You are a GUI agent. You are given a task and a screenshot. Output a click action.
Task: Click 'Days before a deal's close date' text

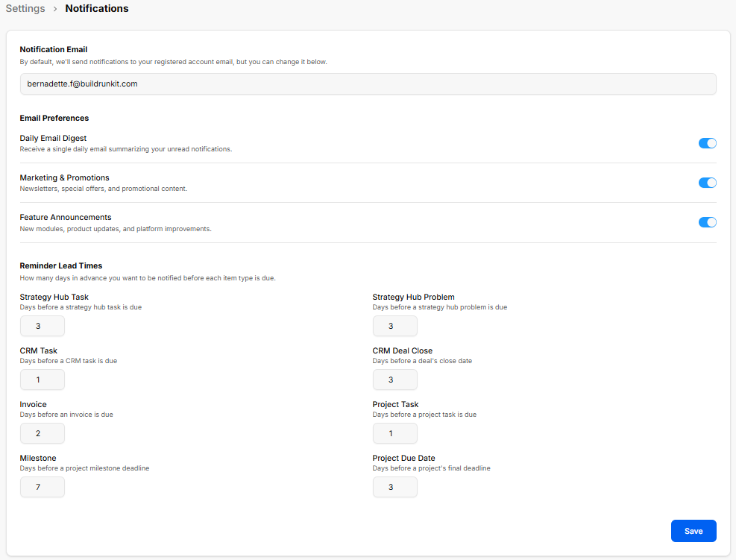[422, 360]
